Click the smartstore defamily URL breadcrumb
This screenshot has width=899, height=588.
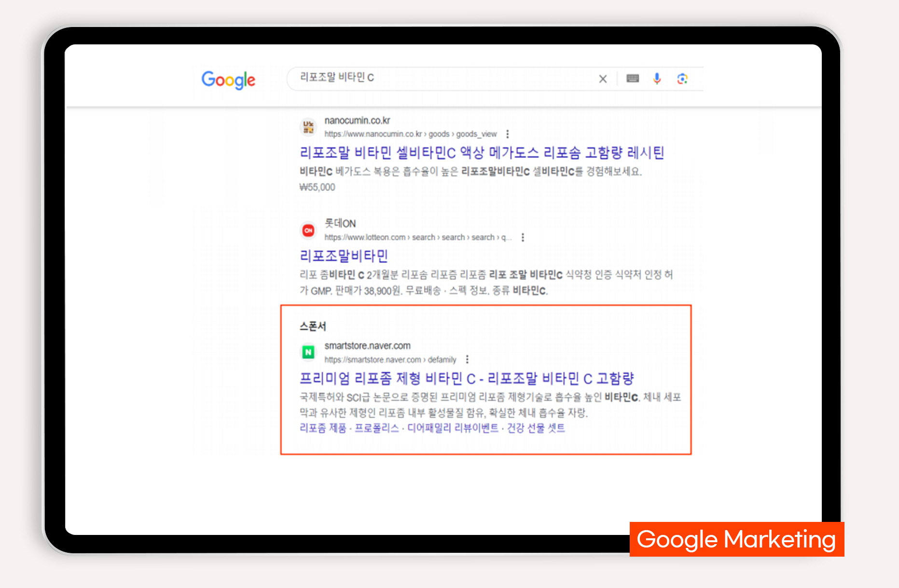390,360
